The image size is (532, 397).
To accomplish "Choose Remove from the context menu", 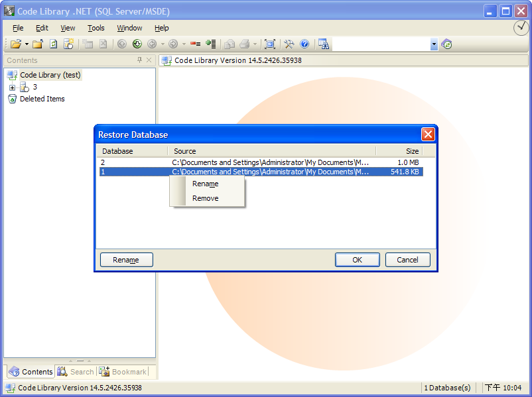I will click(205, 198).
